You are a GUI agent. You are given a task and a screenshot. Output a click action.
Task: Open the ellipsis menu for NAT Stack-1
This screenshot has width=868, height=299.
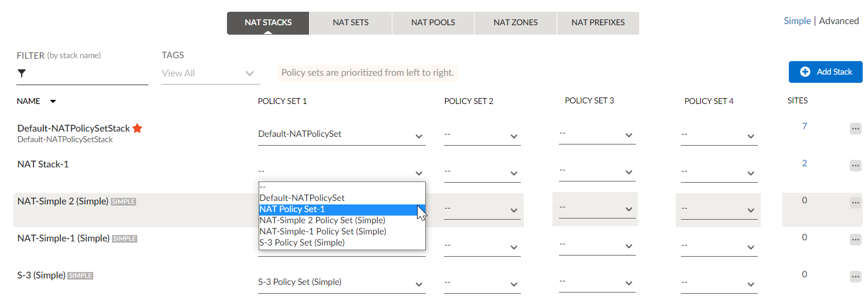pyautogui.click(x=855, y=166)
